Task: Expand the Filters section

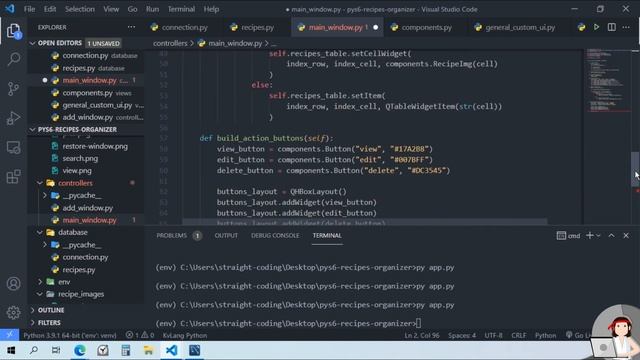Action: click(x=33, y=322)
